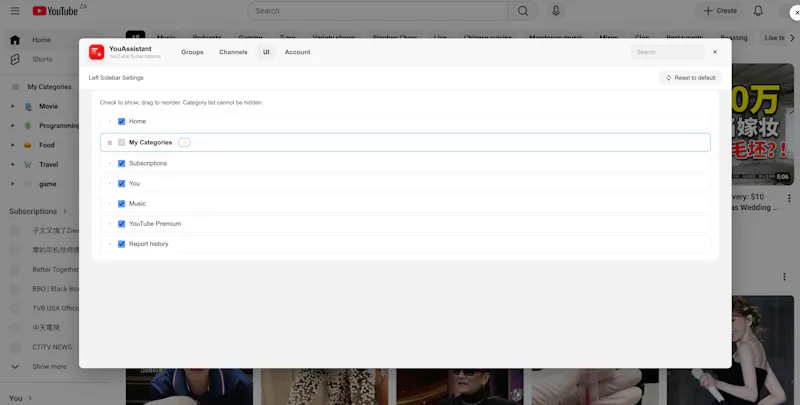
Task: Open the Account tab
Action: [297, 52]
